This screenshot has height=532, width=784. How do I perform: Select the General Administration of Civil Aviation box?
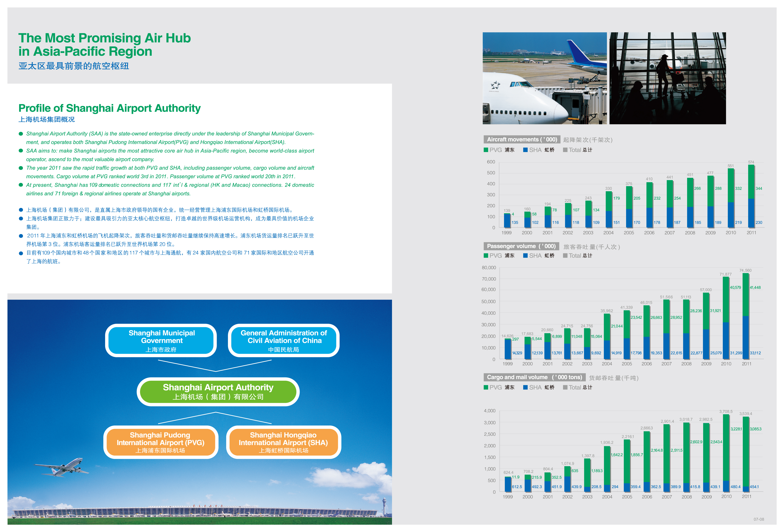pos(284,340)
